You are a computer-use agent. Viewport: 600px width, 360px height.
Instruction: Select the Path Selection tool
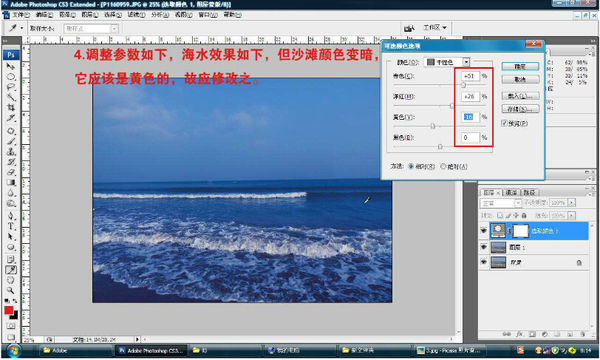(11, 236)
